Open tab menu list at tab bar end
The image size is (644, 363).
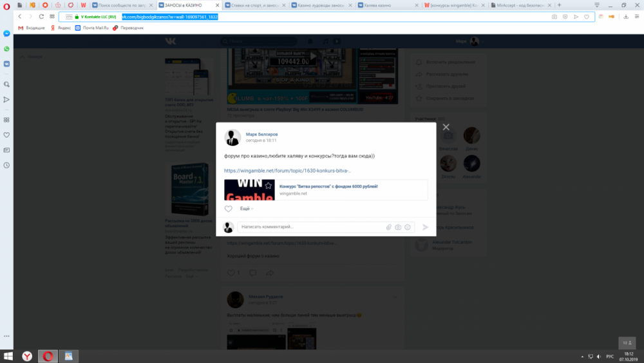(597, 5)
